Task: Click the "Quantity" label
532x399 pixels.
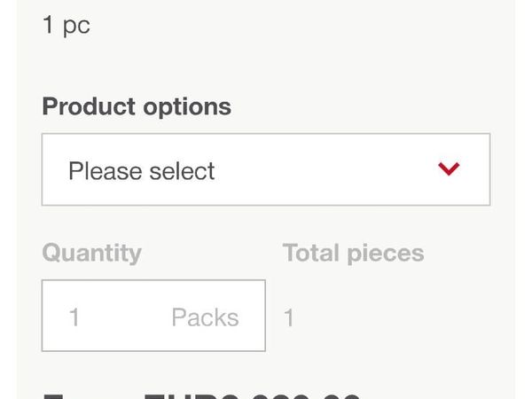Action: click(91, 253)
